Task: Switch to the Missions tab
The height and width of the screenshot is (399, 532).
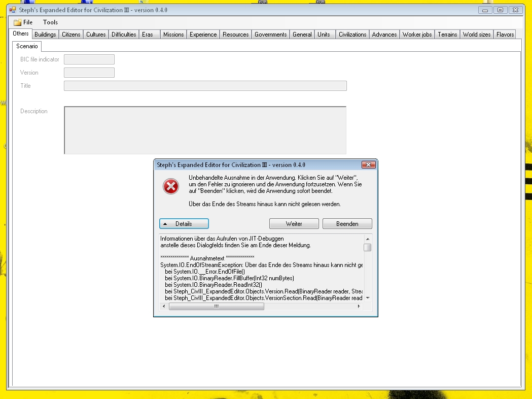Action: pyautogui.click(x=173, y=35)
